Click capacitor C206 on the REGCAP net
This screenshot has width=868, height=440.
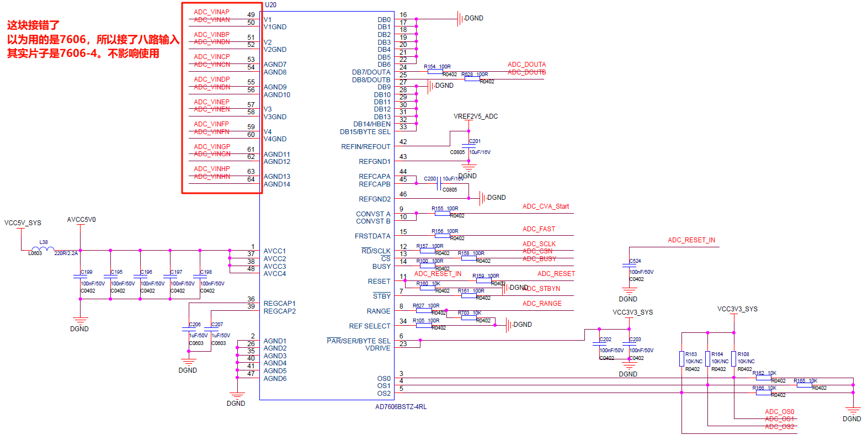189,330
